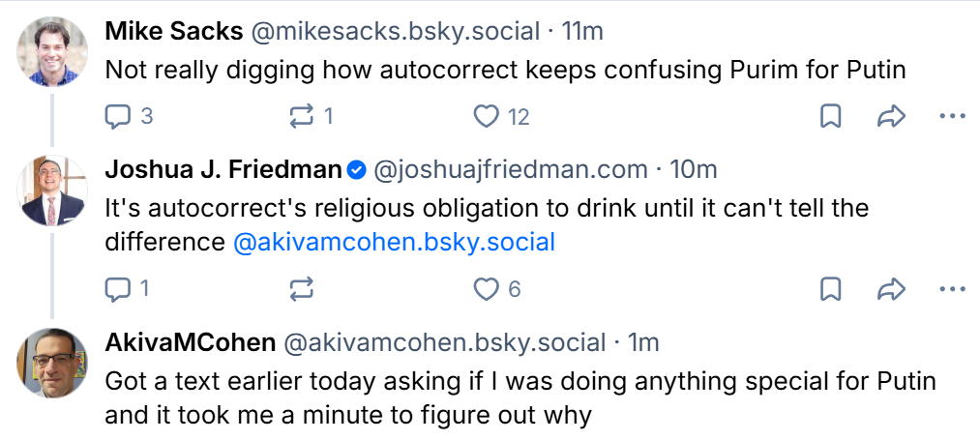Click the AkivaMCohen display name
The image size is (980, 440).
coord(191,342)
